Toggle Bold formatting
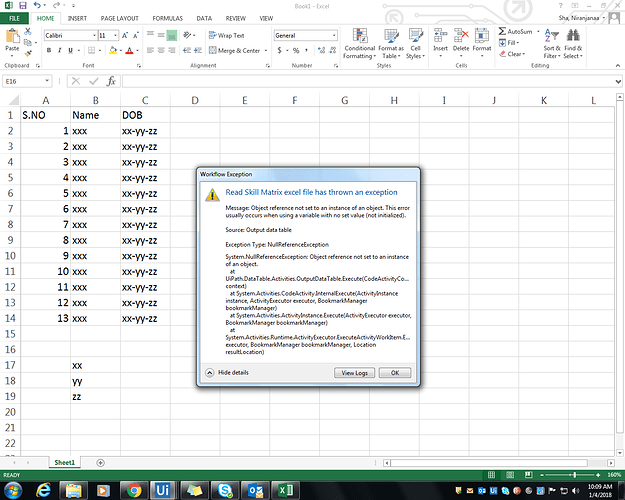 pos(49,50)
